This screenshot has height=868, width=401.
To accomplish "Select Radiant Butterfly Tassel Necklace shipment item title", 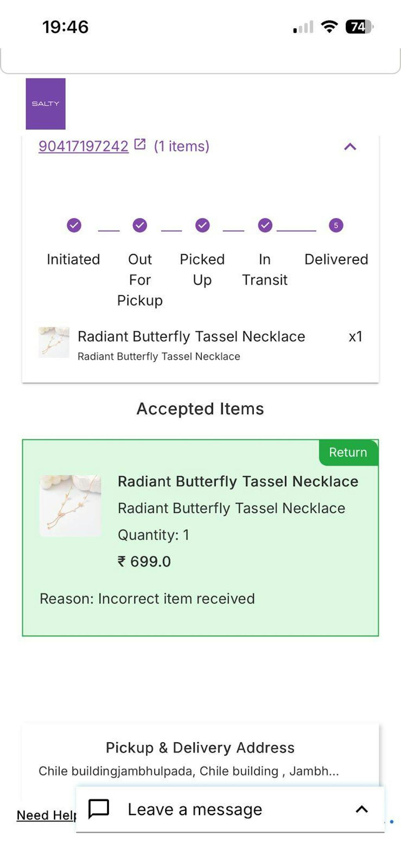I will pos(191,337).
